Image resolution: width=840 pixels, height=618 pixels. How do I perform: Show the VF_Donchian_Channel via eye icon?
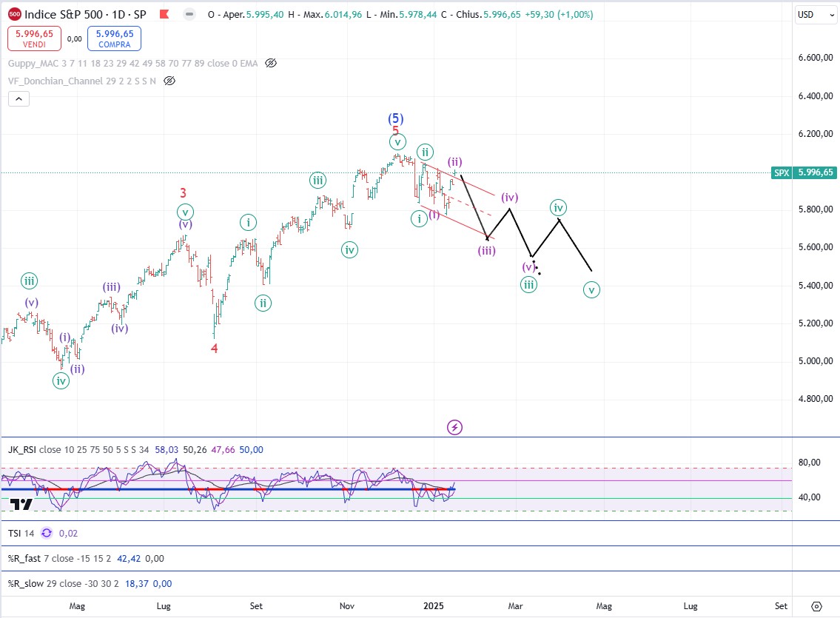[169, 81]
